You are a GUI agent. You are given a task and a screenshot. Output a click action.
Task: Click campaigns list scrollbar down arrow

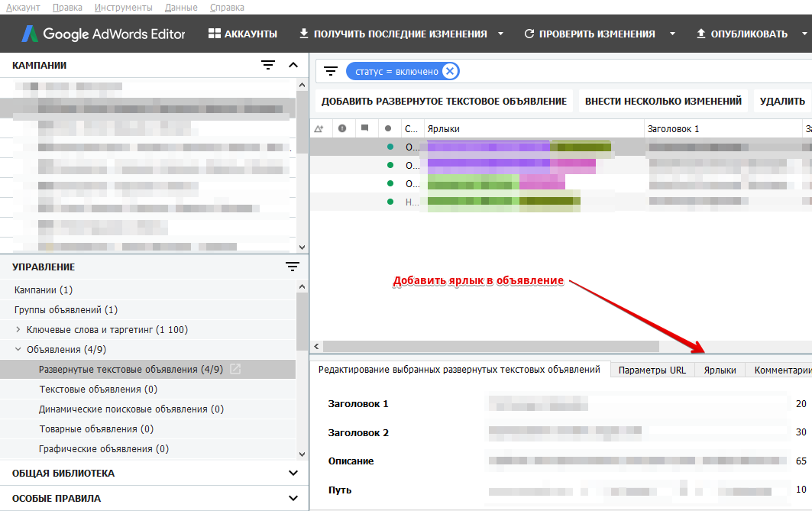(302, 247)
